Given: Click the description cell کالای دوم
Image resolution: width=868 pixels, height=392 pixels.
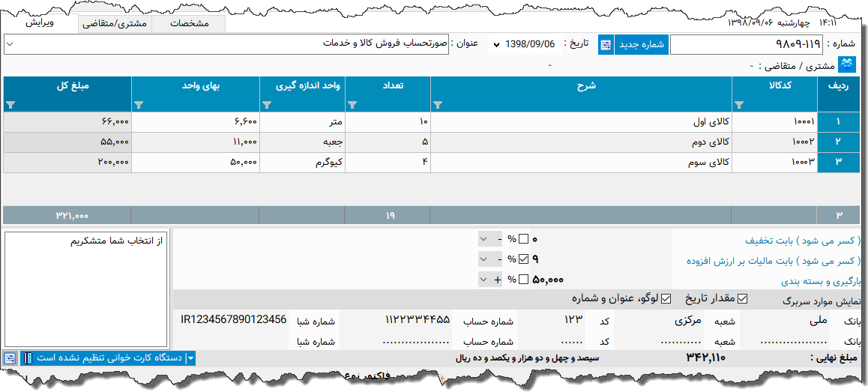Looking at the screenshot, I should [581, 142].
